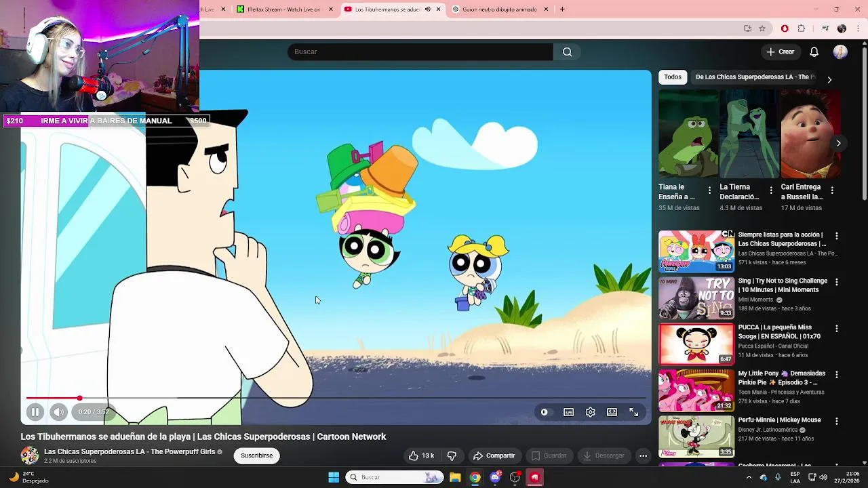Advance the Shorts shelf with next arrow

(838, 143)
